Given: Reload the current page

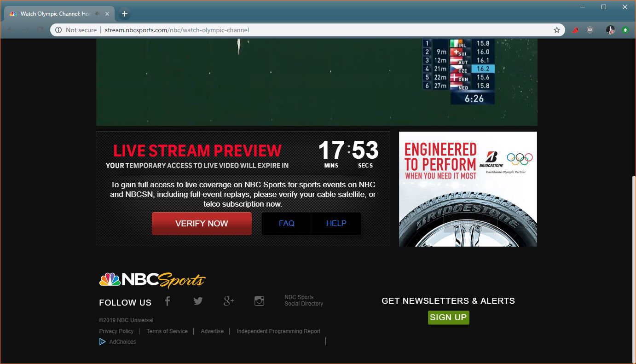Looking at the screenshot, I should 40,30.
